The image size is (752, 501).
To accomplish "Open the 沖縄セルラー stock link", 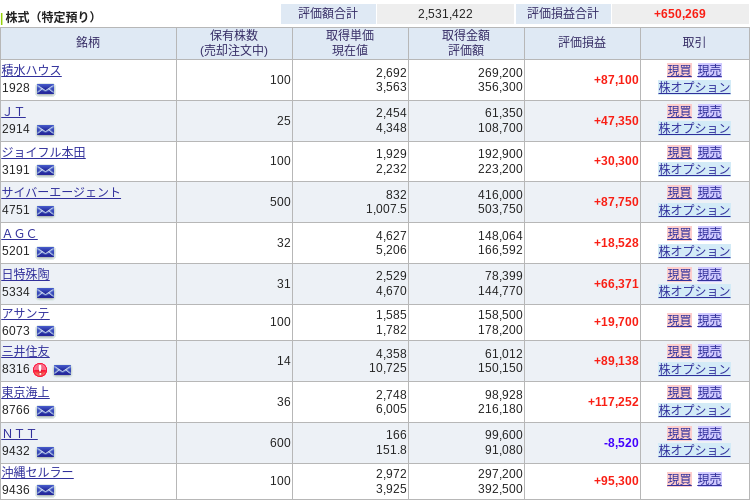I will tap(37, 472).
